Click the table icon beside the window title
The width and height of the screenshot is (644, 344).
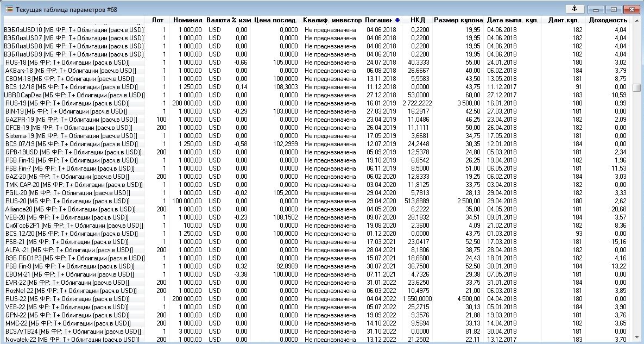coord(9,9)
